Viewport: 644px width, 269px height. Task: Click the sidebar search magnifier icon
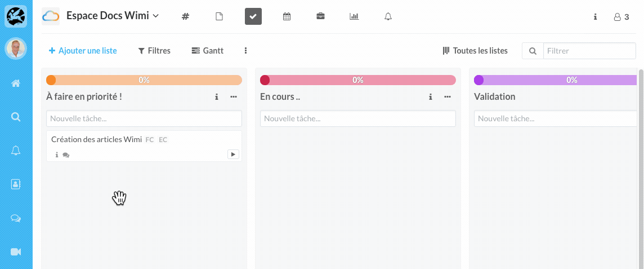click(16, 117)
